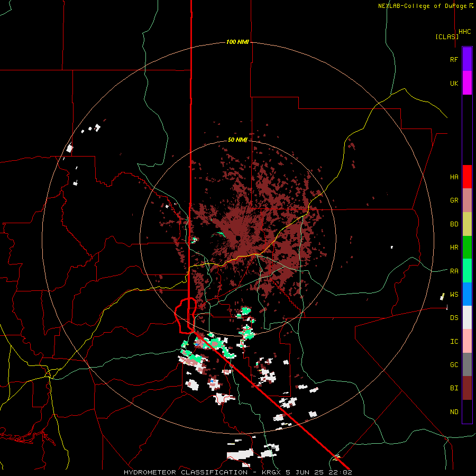Pick the HR dark green legend swatch
The height and width of the screenshot is (476, 476).
pyautogui.click(x=467, y=248)
